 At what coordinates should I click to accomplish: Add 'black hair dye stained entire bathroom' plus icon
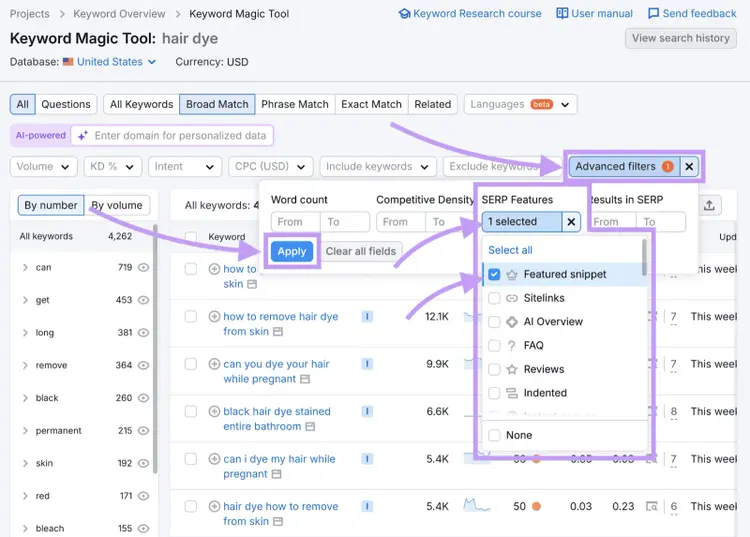[214, 411]
